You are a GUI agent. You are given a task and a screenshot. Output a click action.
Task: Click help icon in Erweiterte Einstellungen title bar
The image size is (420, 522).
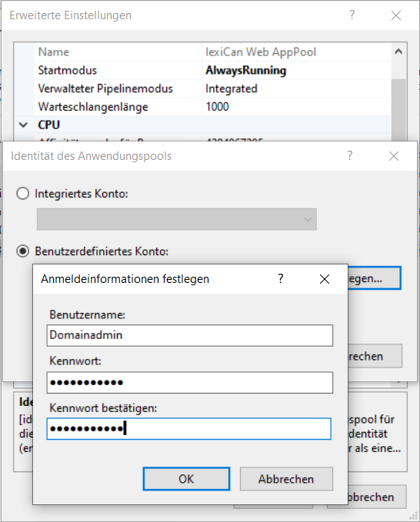(352, 15)
